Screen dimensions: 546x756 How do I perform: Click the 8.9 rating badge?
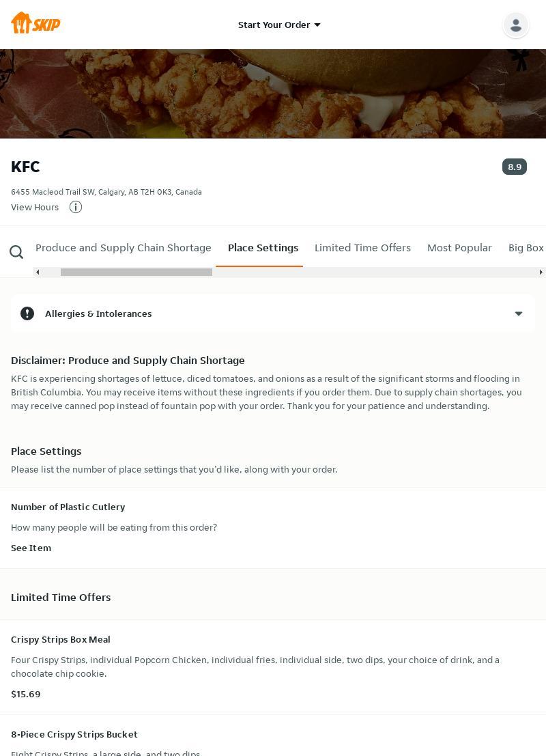tap(515, 167)
